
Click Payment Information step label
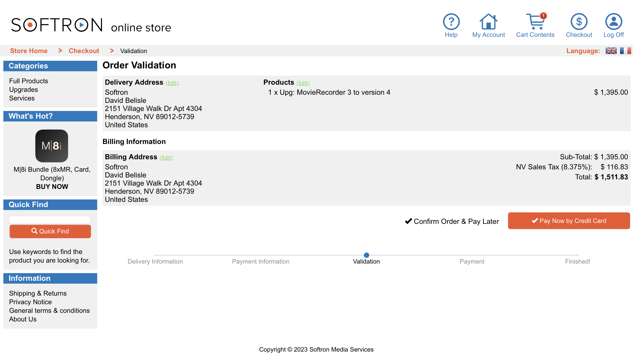point(261,261)
